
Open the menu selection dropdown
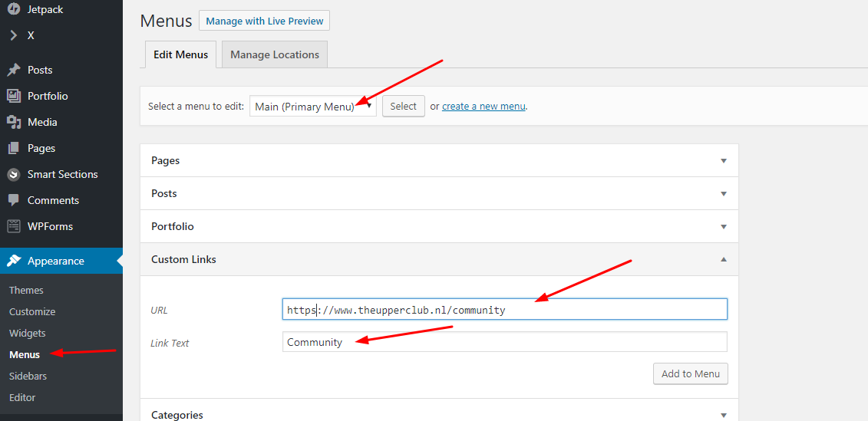tap(312, 107)
